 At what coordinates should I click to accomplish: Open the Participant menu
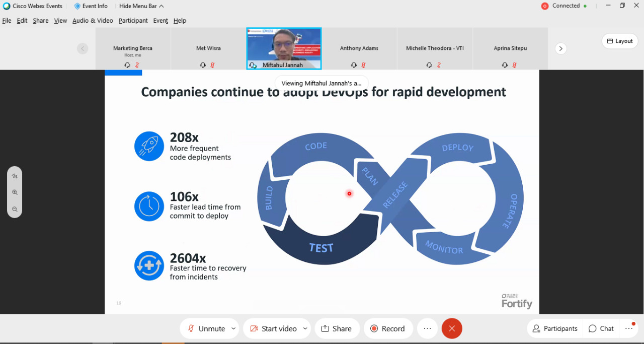[133, 21]
